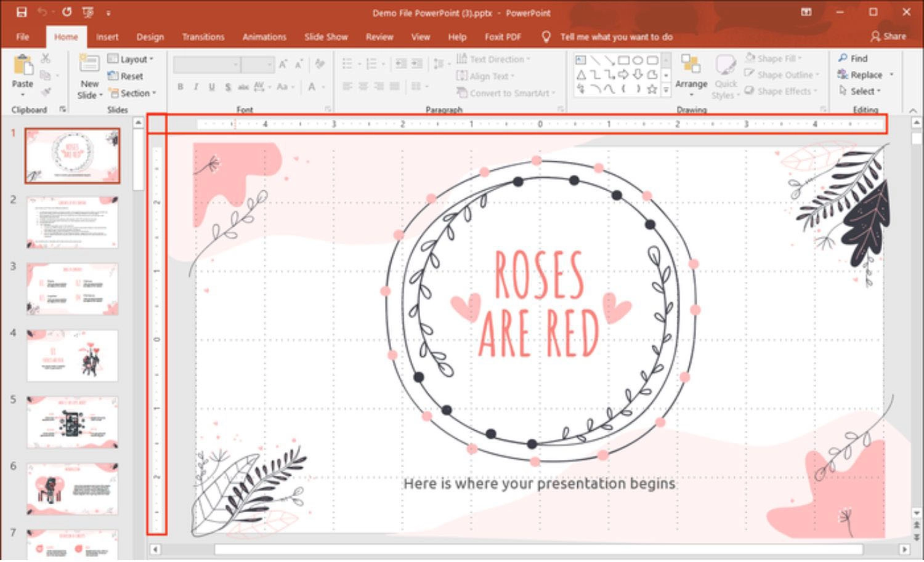Toggle Justify paragraph alignment

tap(395, 86)
